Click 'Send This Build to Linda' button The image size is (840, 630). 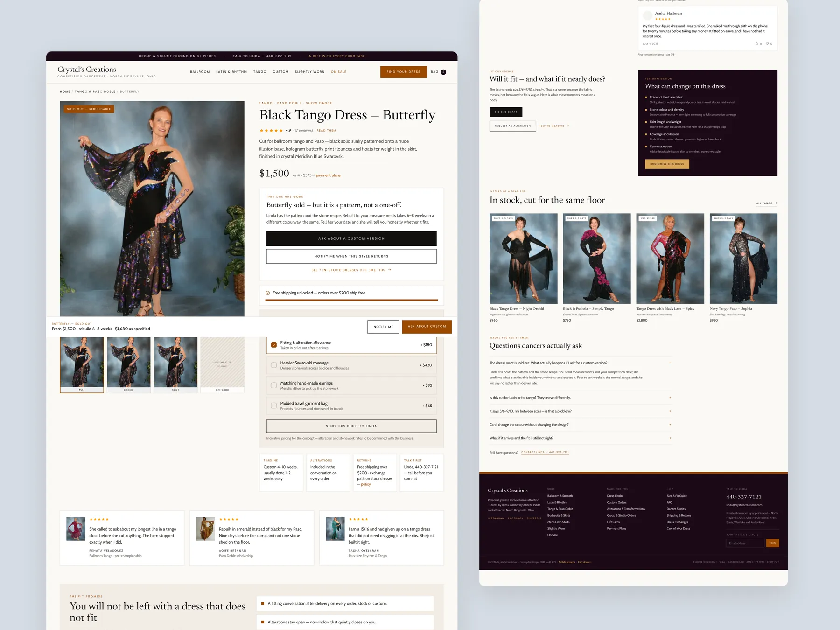[x=351, y=426]
